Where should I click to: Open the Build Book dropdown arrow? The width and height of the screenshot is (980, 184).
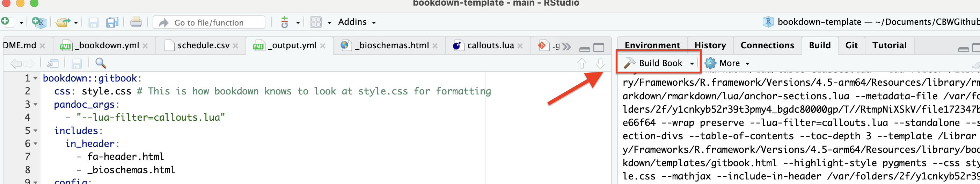692,63
